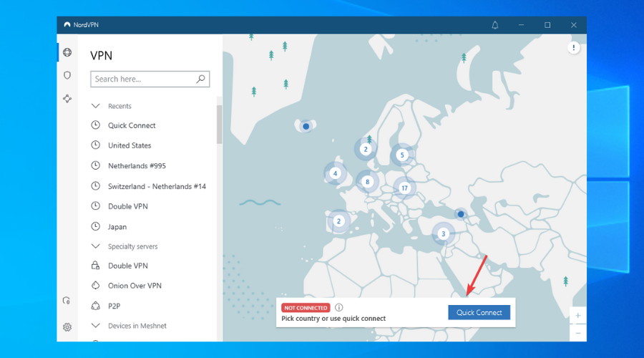Viewport: 644px width, 358px height.
Task: Select the map cluster marked 4
Action: [335, 173]
